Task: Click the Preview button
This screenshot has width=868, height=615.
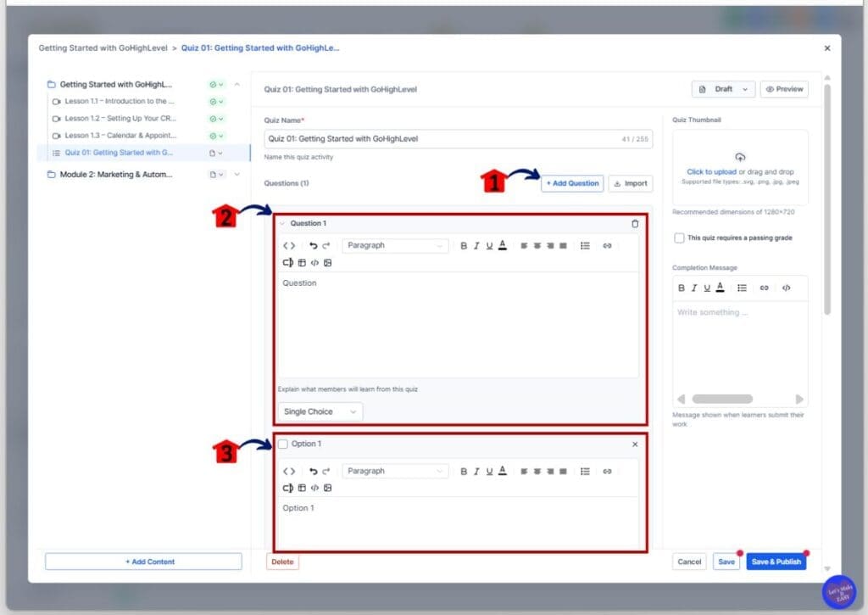Action: point(784,89)
